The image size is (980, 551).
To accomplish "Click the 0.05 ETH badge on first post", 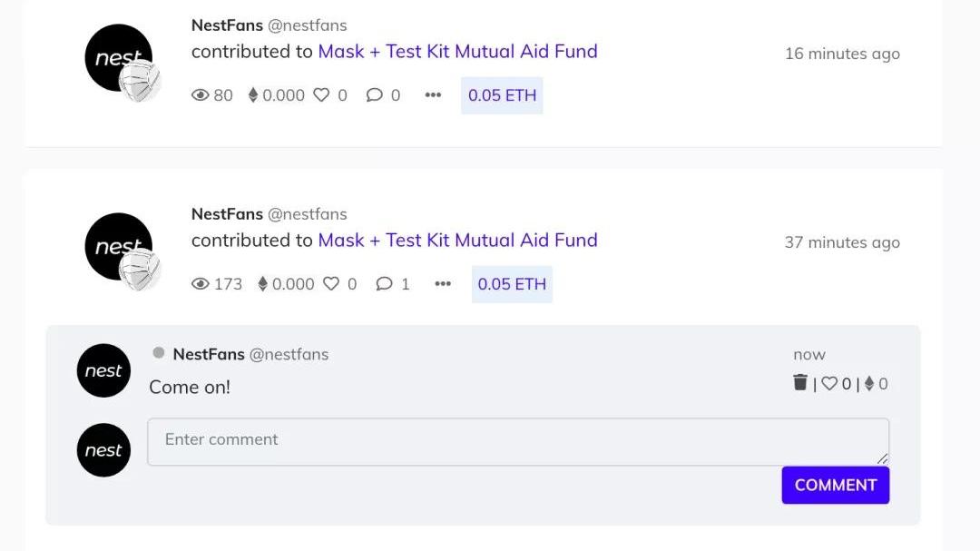I will point(502,95).
